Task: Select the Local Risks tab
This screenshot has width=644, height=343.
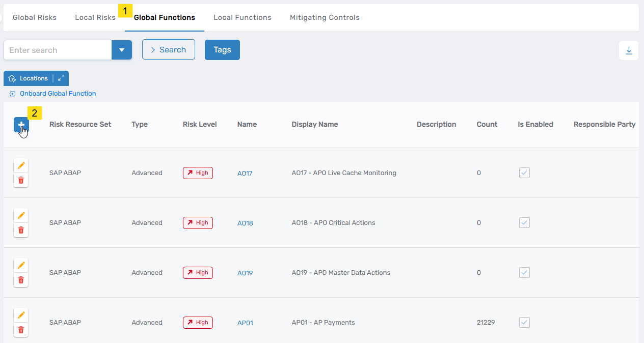Action: pyautogui.click(x=95, y=17)
